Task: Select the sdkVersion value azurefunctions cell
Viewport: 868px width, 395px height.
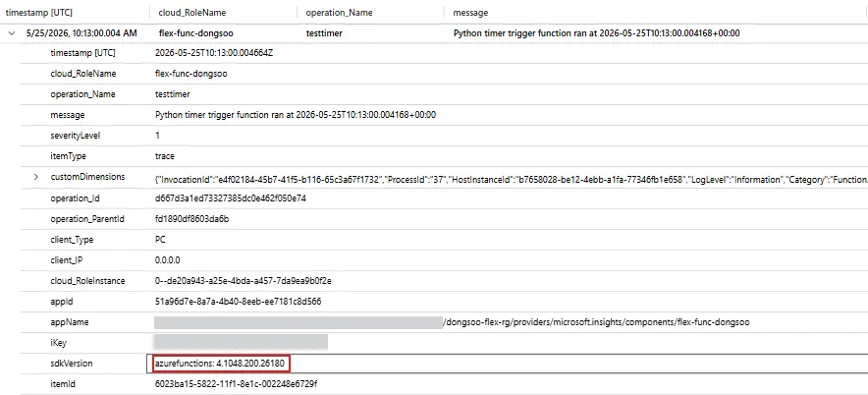Action: pos(221,364)
